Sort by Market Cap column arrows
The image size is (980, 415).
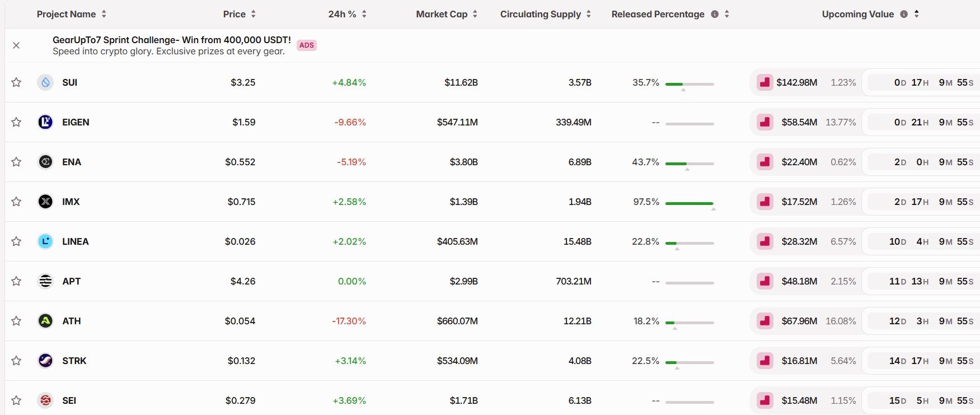tap(475, 14)
